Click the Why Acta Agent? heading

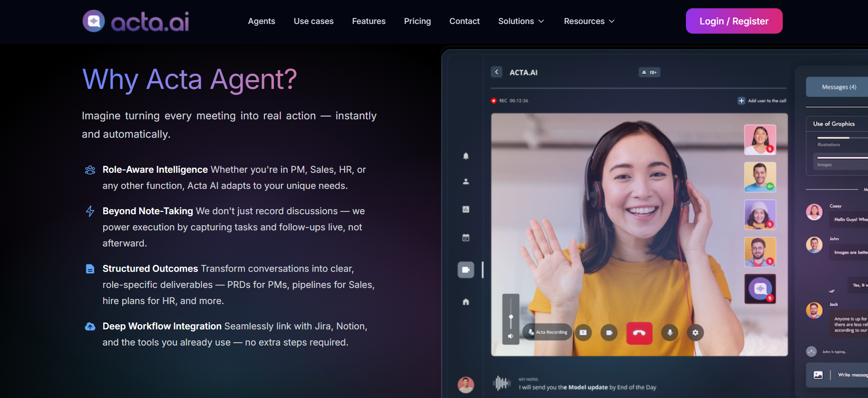point(189,79)
